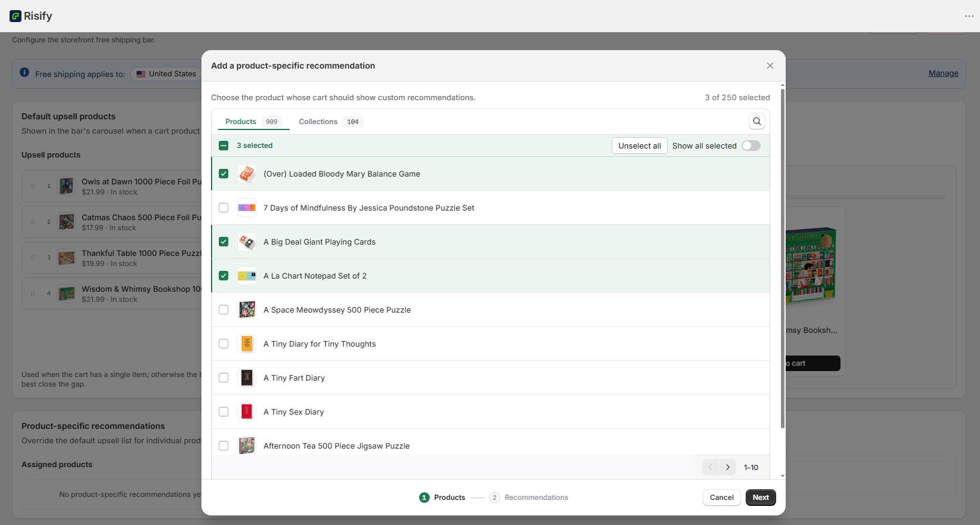980x525 pixels.
Task: Click the thumbnail of A La Chart Notepad Set
Action: [x=247, y=276]
